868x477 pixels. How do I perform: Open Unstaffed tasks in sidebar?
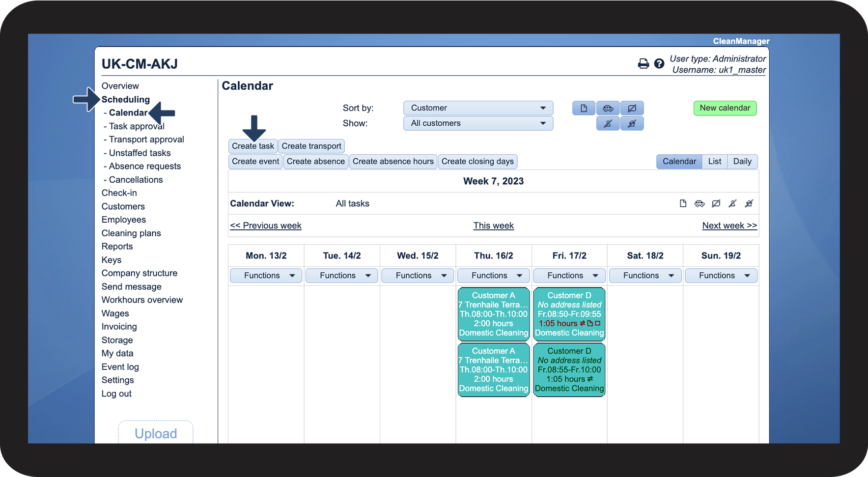140,153
